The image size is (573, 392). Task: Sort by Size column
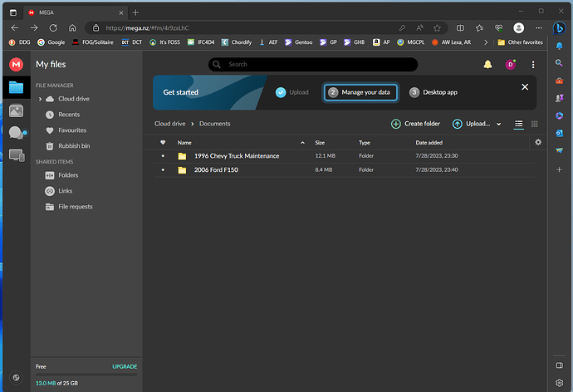[x=320, y=143]
